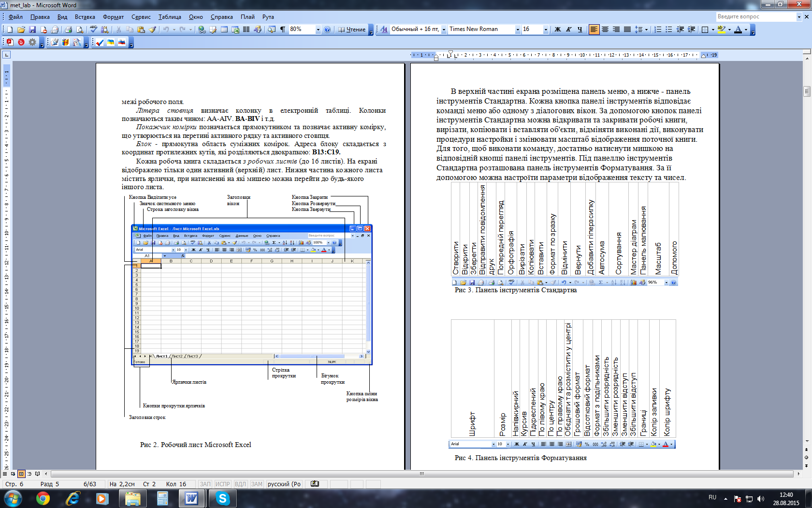Toggle ИСПР track changes in status bar
The image size is (812, 508).
(x=222, y=484)
